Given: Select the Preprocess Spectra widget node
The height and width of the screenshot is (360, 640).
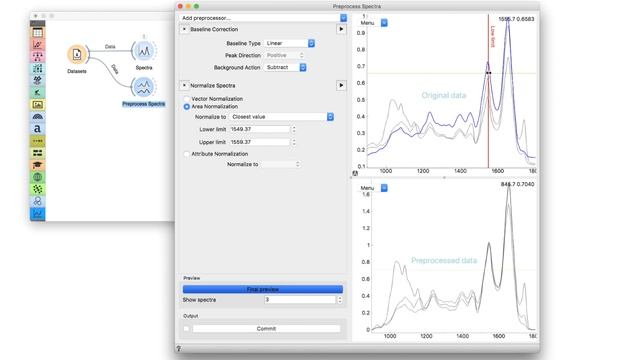Looking at the screenshot, I should point(144,87).
